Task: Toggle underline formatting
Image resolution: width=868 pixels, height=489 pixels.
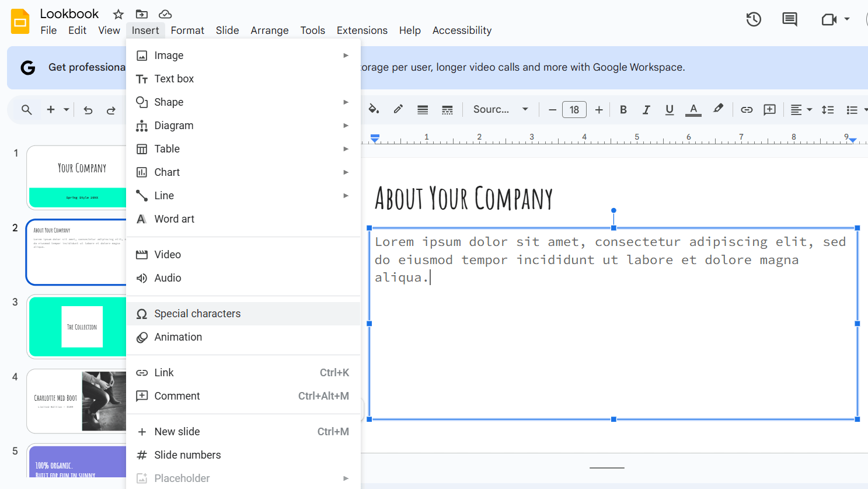Action: (670, 109)
